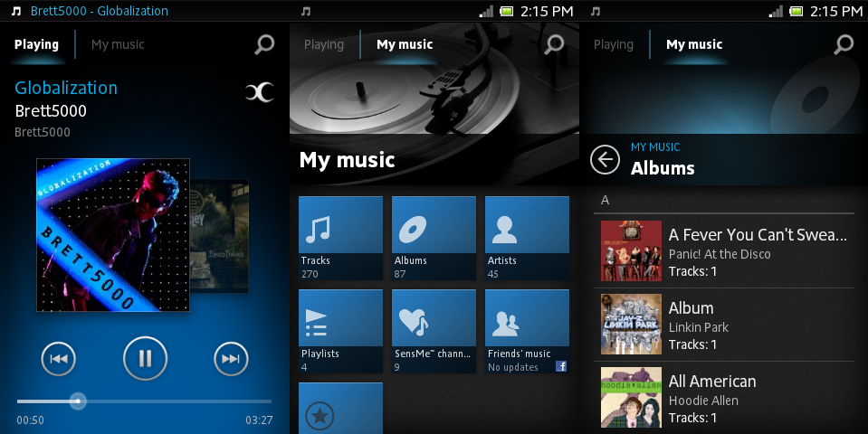868x434 pixels.
Task: Pause playback with the pause button
Action: click(x=145, y=359)
